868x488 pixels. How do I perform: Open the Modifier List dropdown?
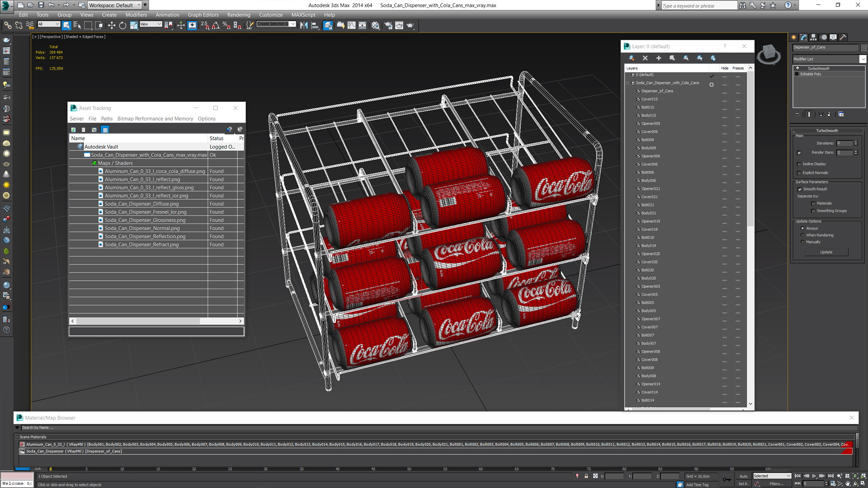click(863, 59)
